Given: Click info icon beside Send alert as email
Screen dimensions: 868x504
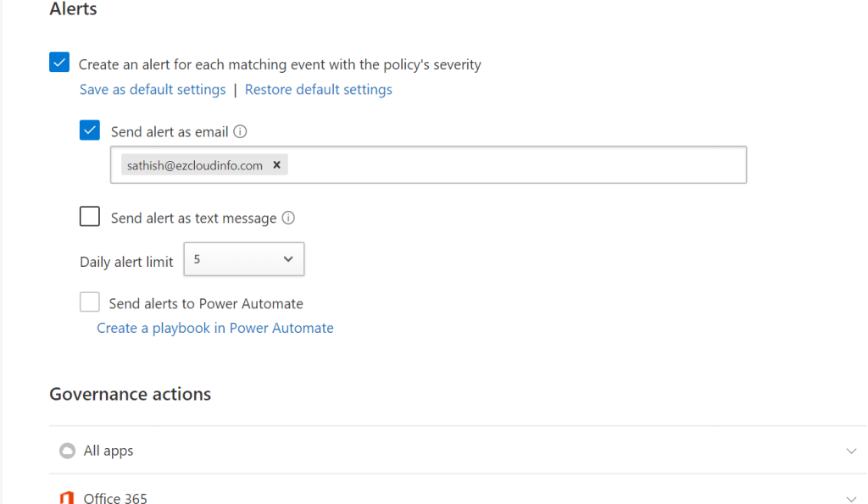Looking at the screenshot, I should [x=240, y=132].
